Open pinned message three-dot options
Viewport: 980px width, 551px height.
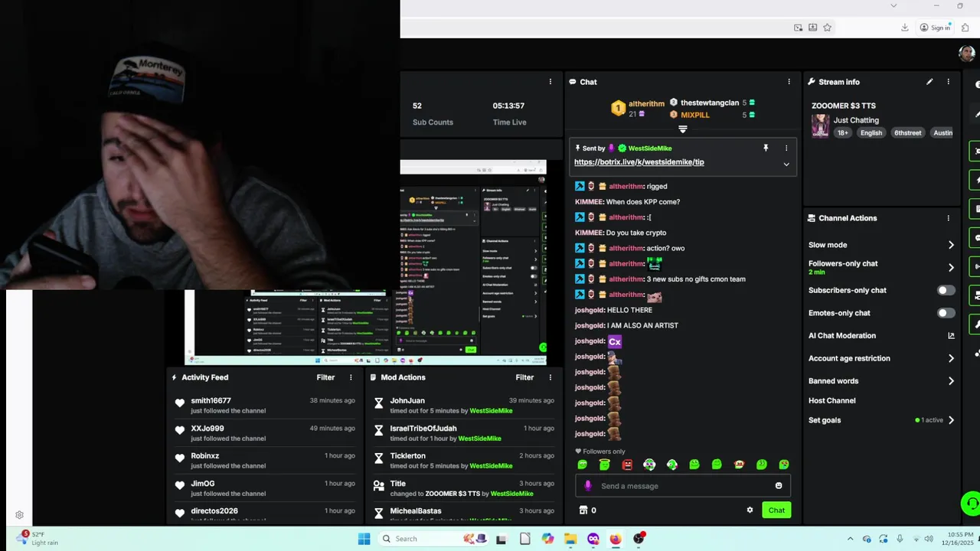pos(786,148)
